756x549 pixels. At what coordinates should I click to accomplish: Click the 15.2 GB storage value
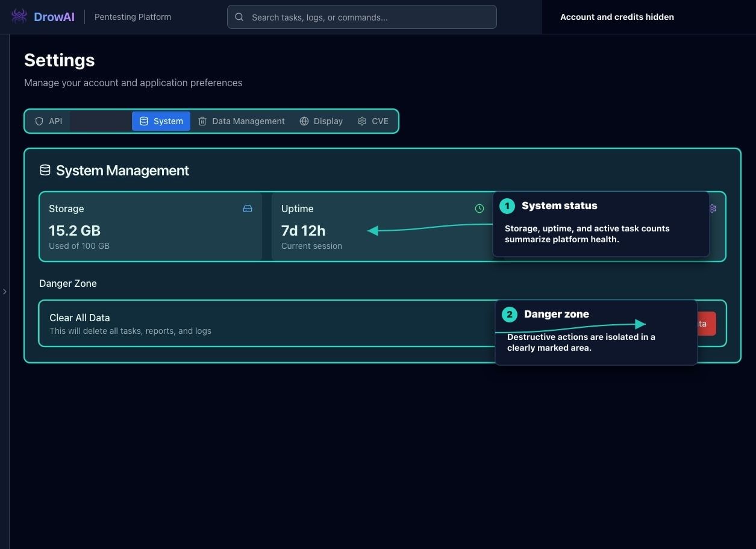pyautogui.click(x=75, y=230)
